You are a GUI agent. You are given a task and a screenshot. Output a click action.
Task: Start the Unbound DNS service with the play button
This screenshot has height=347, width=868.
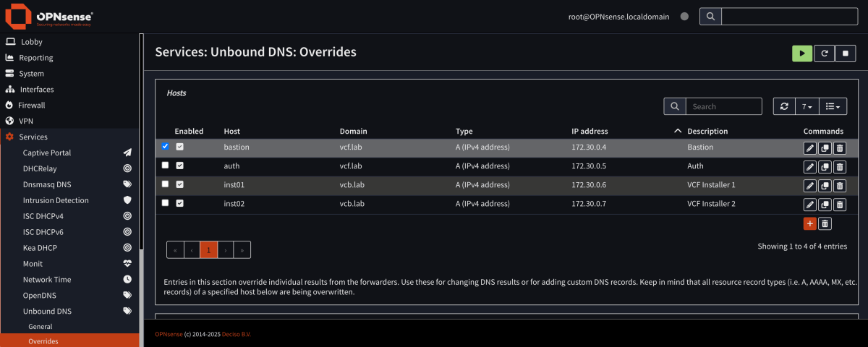(802, 53)
